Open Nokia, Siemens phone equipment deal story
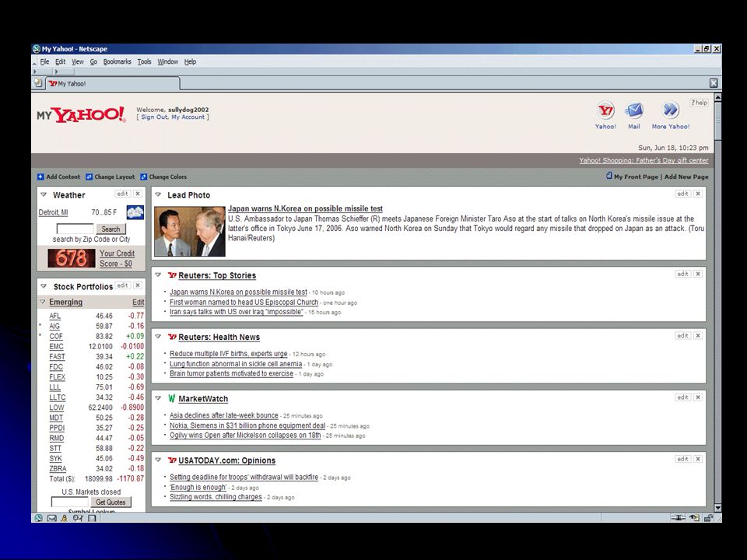 pos(247,425)
